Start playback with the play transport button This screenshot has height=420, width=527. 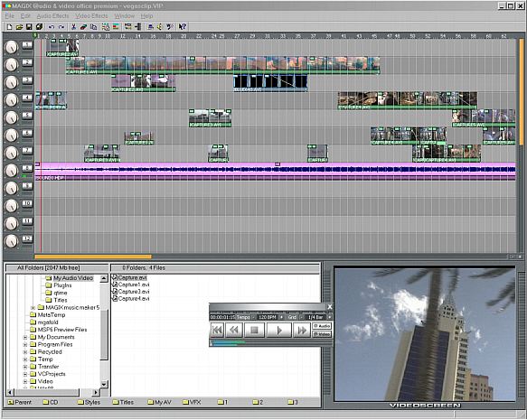(x=279, y=331)
